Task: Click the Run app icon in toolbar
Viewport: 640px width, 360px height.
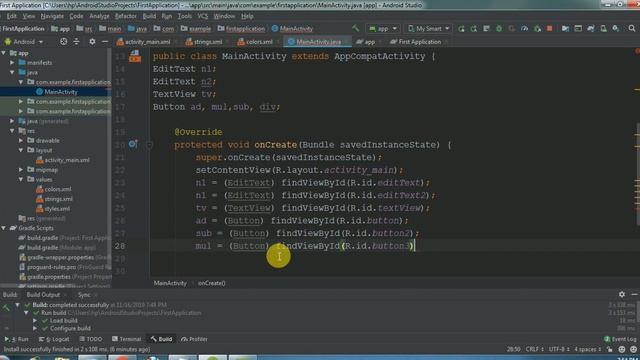Action: 461,29
